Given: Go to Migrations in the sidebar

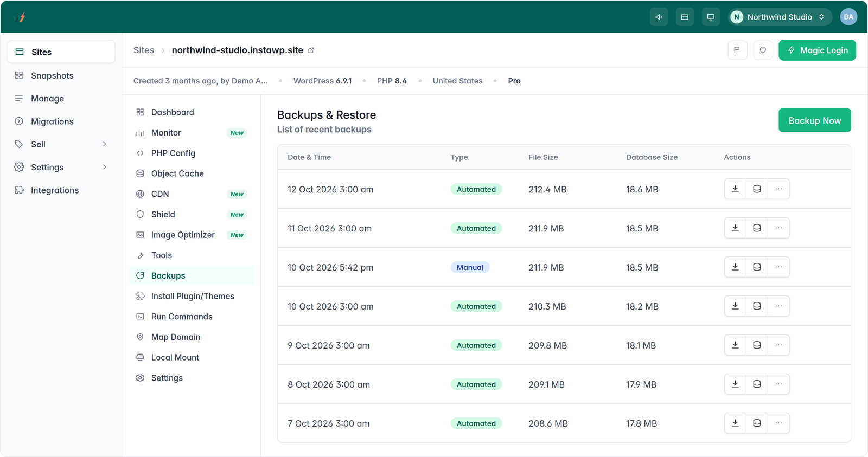Looking at the screenshot, I should coord(61,121).
